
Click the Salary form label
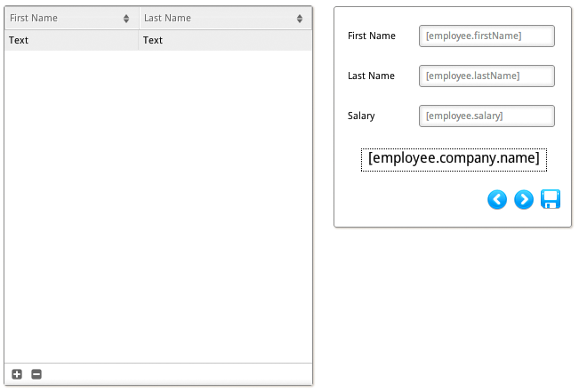coord(361,116)
